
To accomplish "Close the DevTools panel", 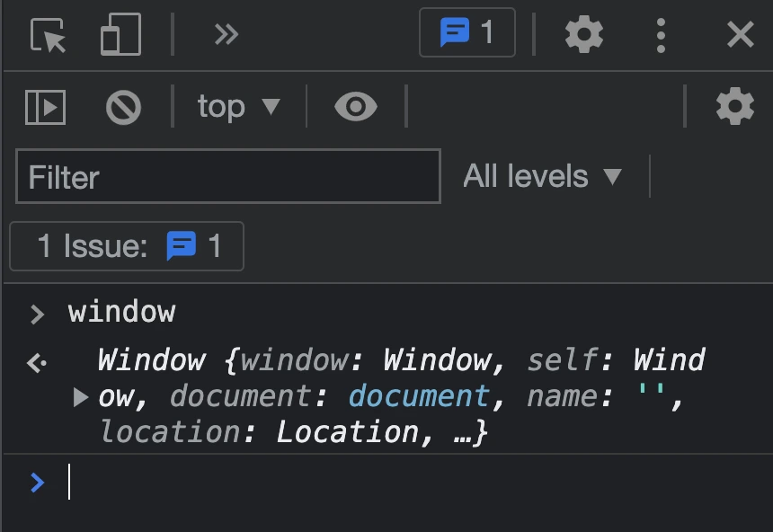I will (740, 34).
